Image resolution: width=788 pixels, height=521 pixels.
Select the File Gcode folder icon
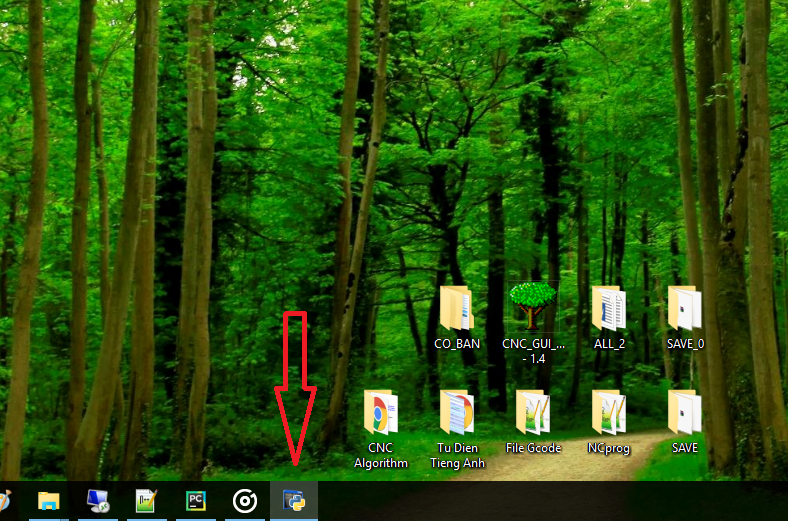point(532,411)
